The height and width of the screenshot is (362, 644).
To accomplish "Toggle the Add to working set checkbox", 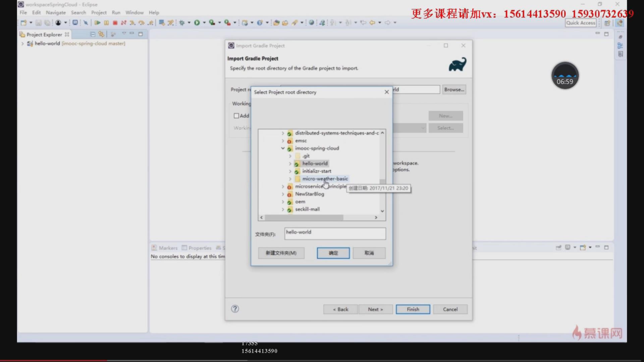I will [x=236, y=116].
